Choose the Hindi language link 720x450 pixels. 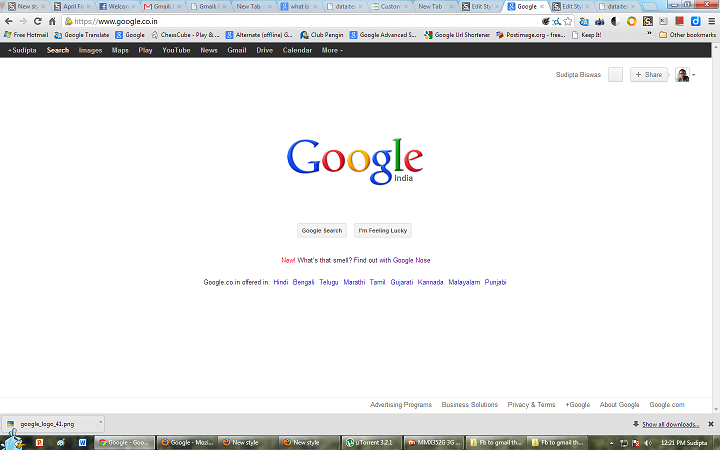pyautogui.click(x=281, y=282)
